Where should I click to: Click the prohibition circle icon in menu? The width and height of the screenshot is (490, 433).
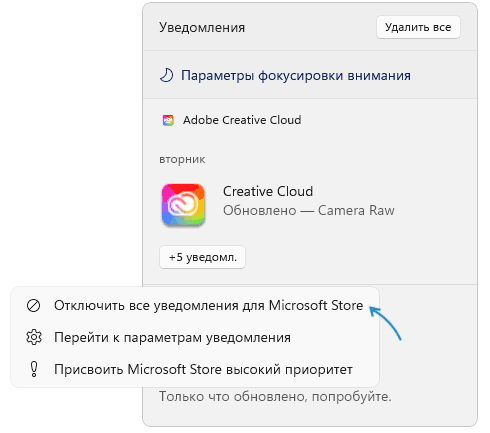33,305
